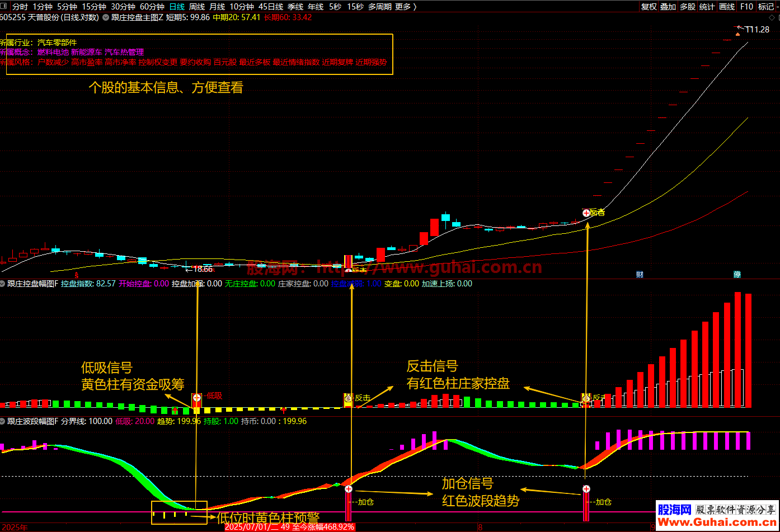Image resolution: width=780 pixels, height=532 pixels.
Task: Open the F10 company info button
Action: click(746, 7)
